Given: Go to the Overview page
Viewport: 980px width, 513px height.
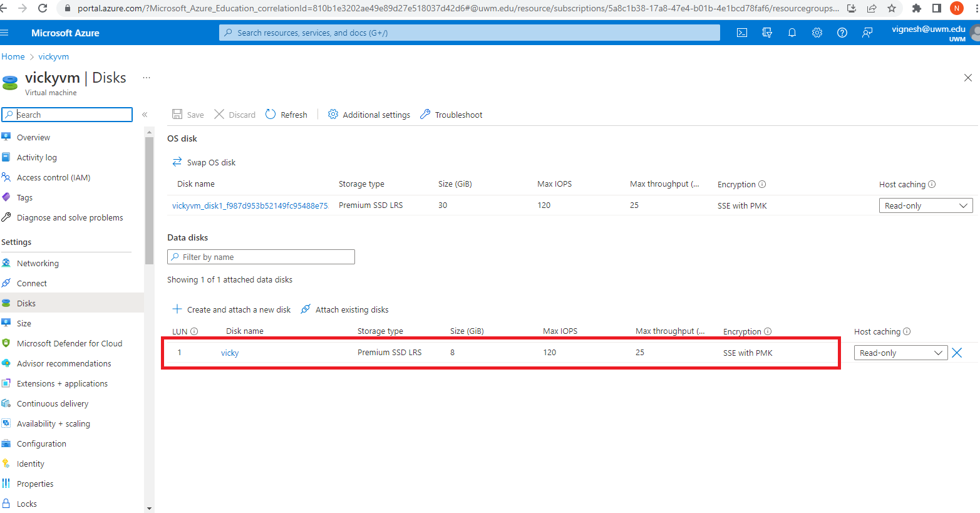Looking at the screenshot, I should [x=34, y=137].
